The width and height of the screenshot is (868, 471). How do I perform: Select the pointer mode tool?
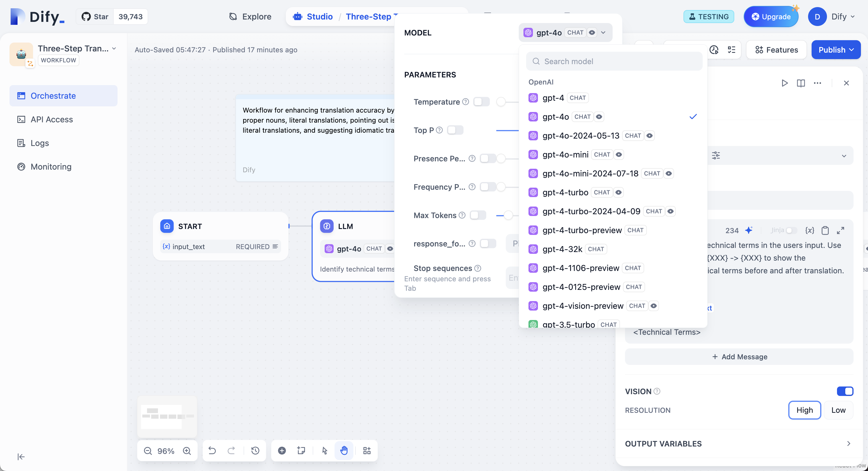[x=324, y=451]
